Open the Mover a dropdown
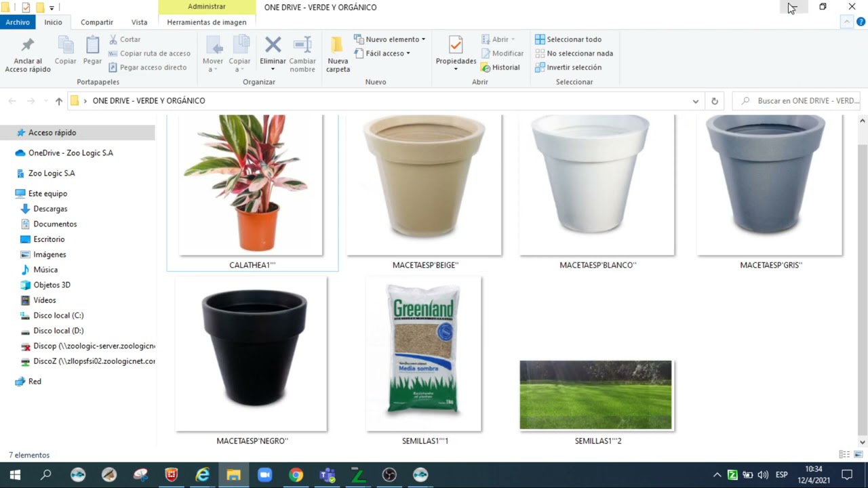This screenshot has height=488, width=868. [x=213, y=55]
